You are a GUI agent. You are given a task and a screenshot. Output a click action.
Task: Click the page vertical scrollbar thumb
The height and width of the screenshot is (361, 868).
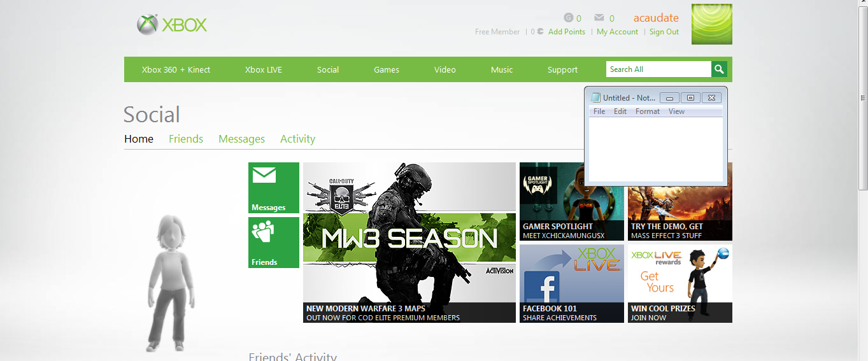863,98
